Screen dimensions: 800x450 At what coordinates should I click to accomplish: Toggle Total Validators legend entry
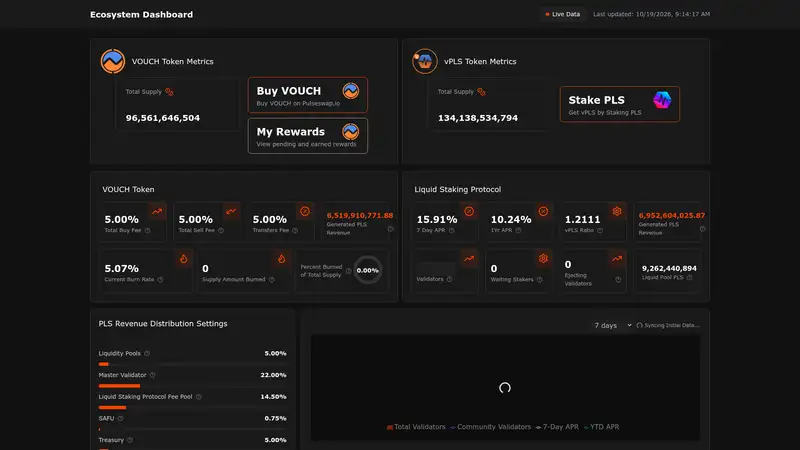[x=416, y=427]
